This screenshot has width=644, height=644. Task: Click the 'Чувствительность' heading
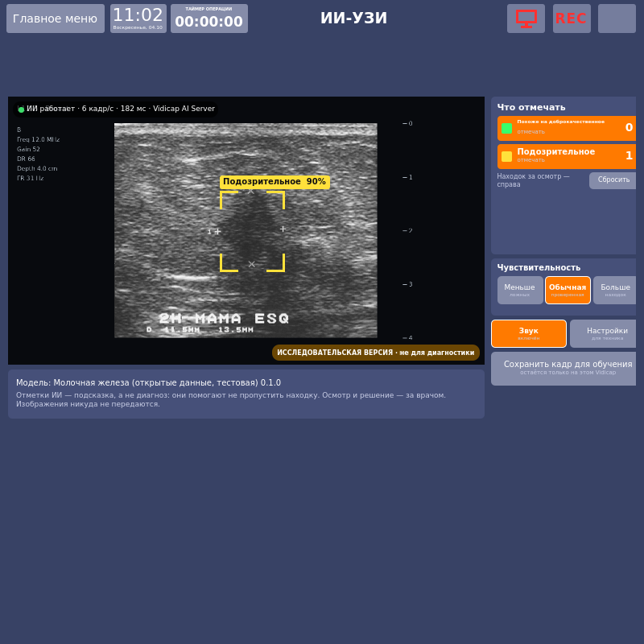tap(539, 267)
